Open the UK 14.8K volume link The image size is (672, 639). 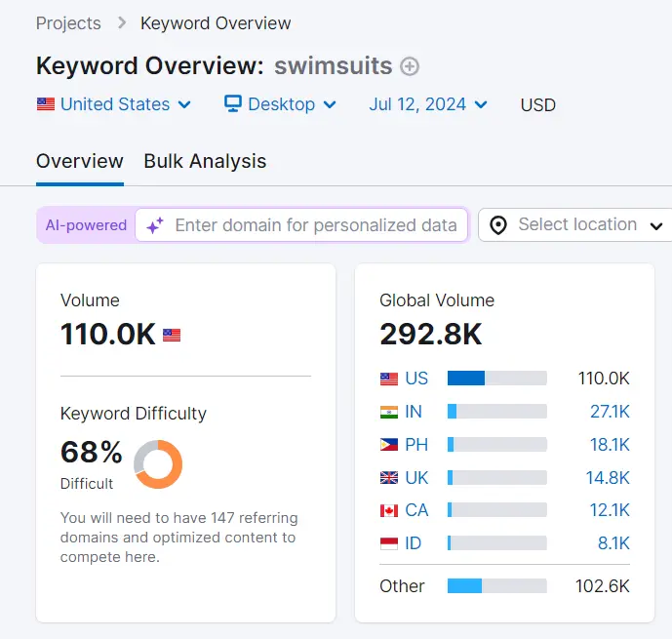(610, 478)
